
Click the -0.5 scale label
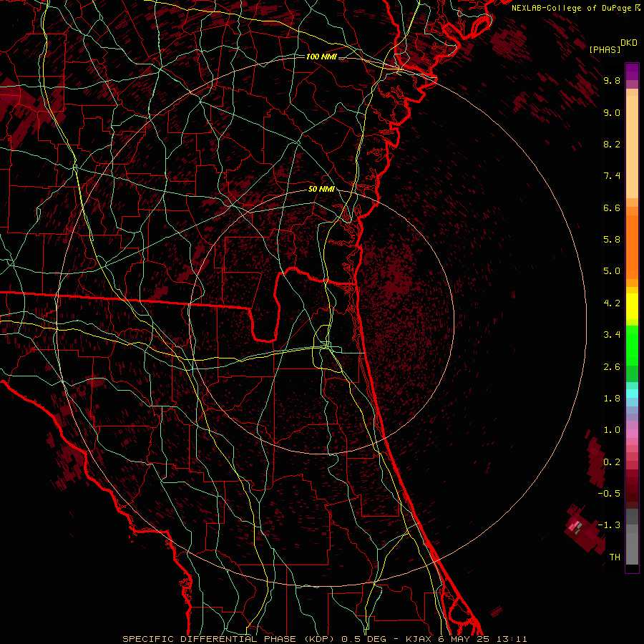click(x=609, y=493)
